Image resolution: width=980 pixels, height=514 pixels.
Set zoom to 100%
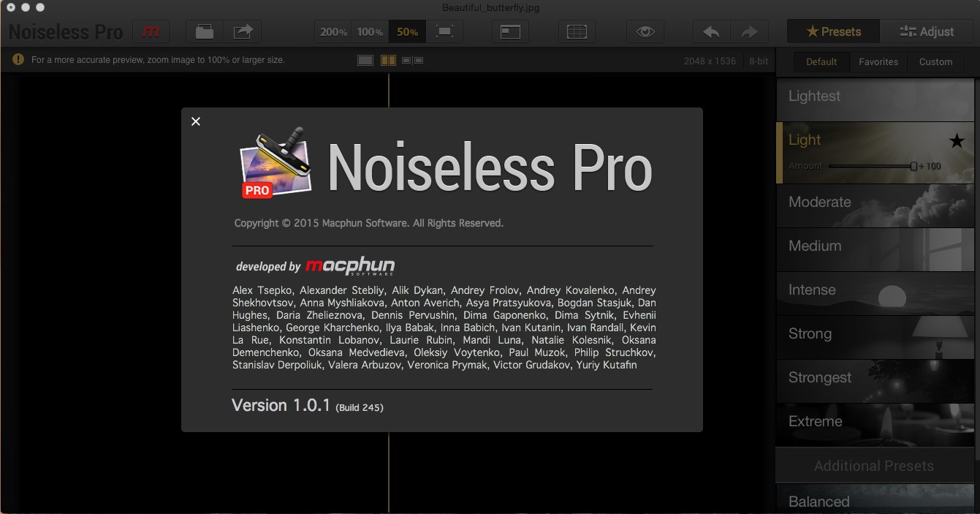point(370,31)
